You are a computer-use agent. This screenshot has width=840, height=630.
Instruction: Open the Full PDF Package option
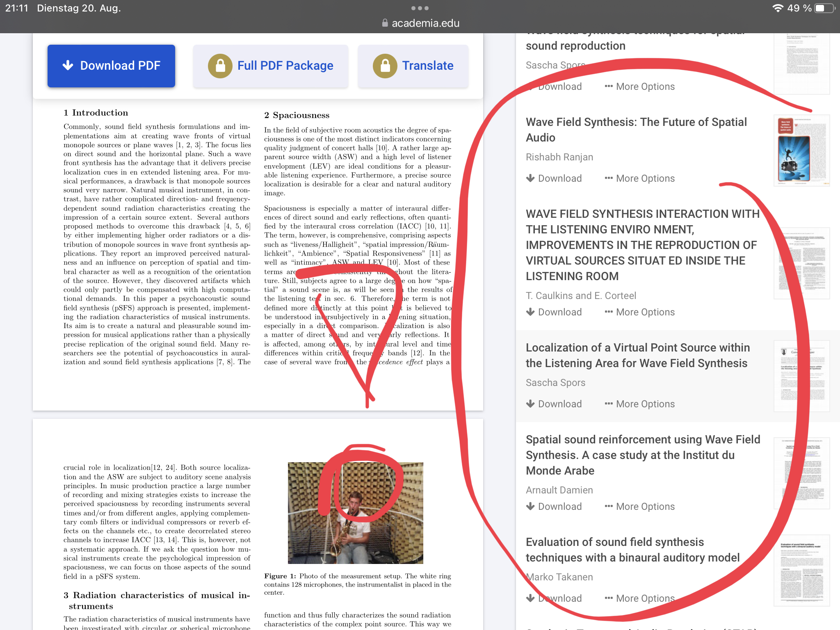pos(271,66)
